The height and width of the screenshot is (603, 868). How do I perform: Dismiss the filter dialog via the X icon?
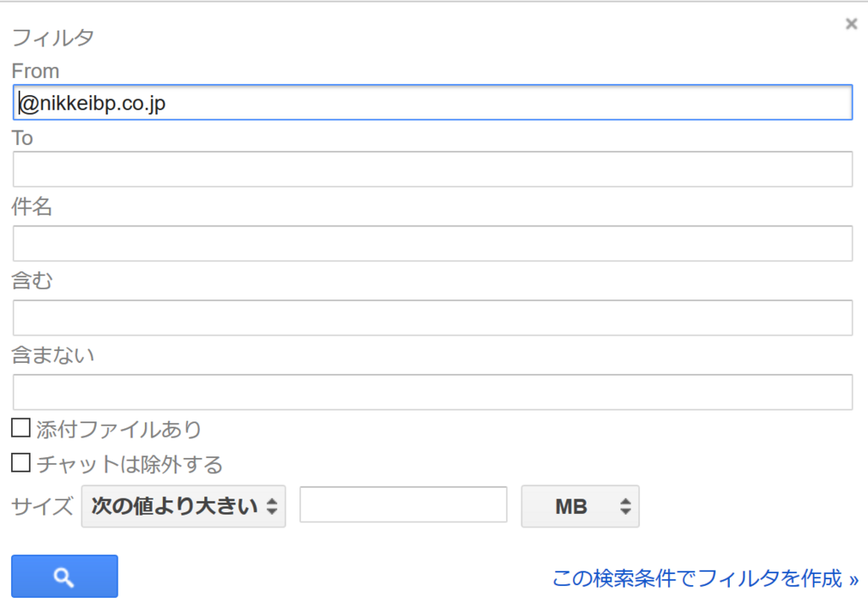(851, 24)
